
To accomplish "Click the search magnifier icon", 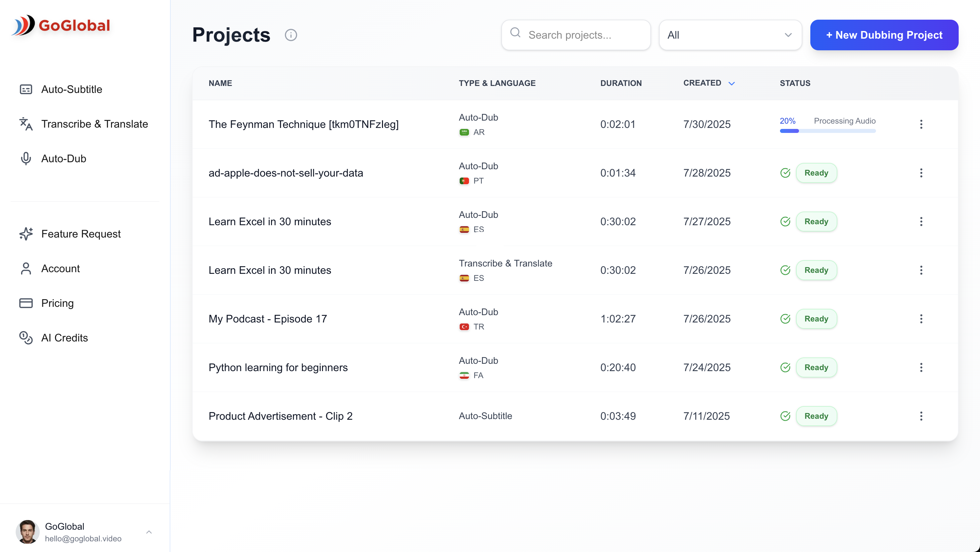I will click(515, 33).
